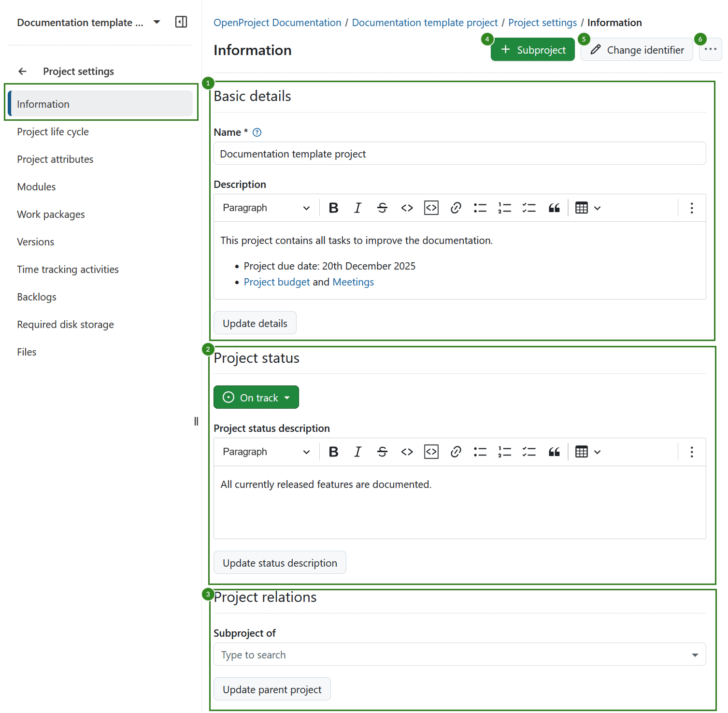The image size is (728, 713).
Task: Toggle bold in the Description editor toolbar
Action: [333, 208]
